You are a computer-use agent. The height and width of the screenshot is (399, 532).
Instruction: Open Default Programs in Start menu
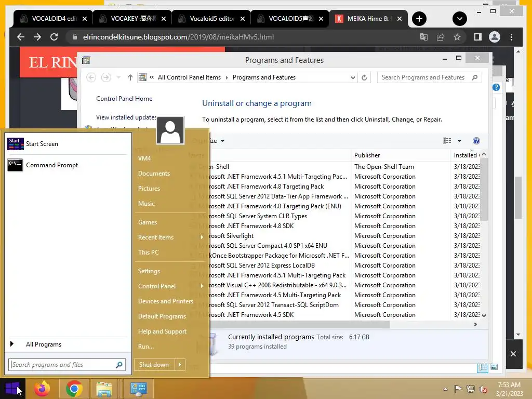[x=162, y=316]
